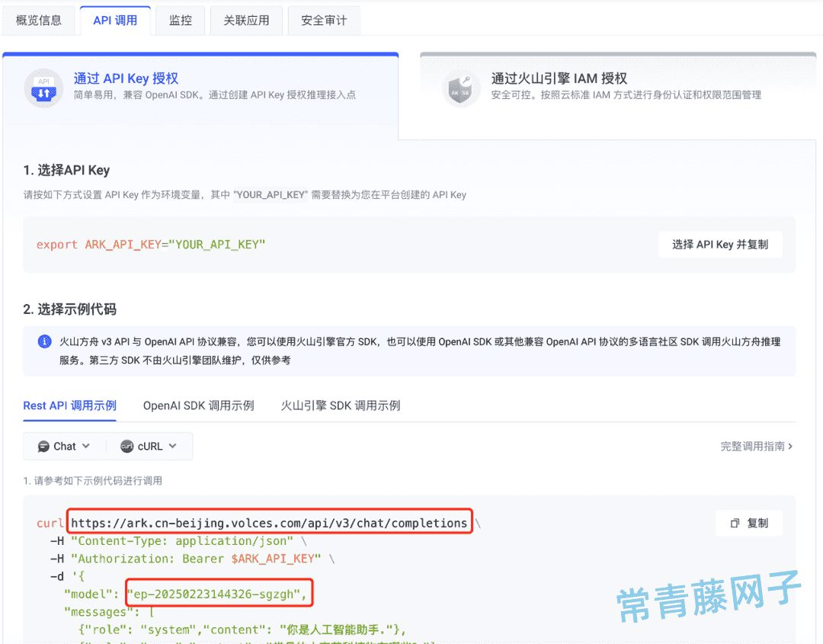Open the Chat type dropdown

[64, 446]
